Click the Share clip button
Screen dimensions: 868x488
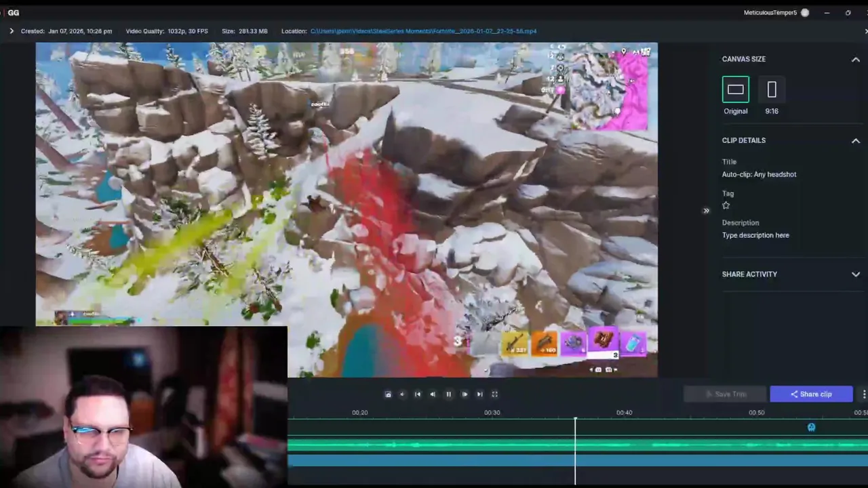811,394
